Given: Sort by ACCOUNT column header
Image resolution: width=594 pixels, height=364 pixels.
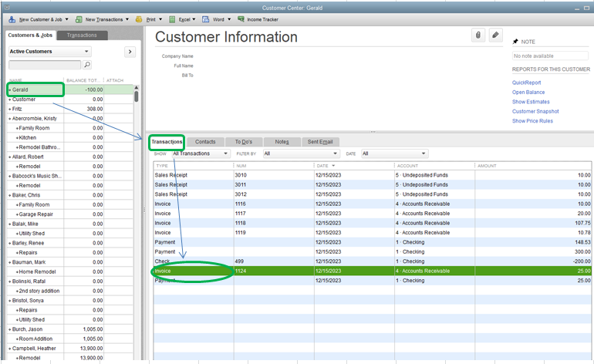Looking at the screenshot, I should coord(434,166).
